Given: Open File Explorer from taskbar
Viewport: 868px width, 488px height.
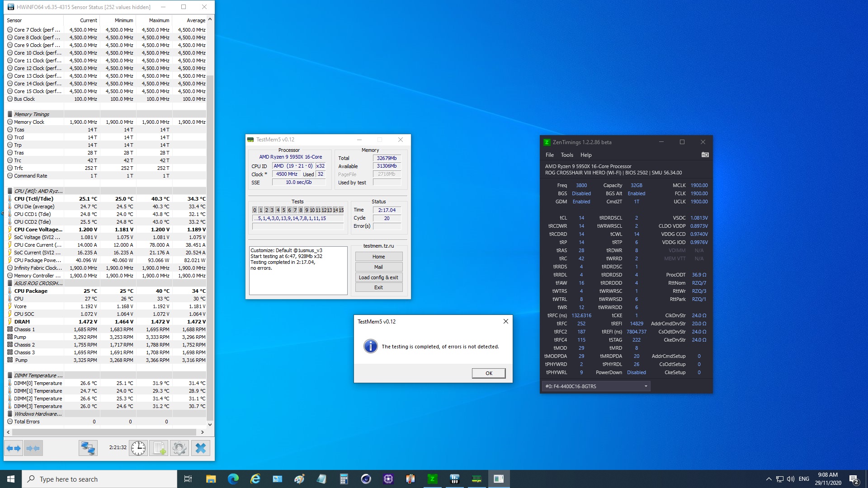Looking at the screenshot, I should [x=211, y=479].
